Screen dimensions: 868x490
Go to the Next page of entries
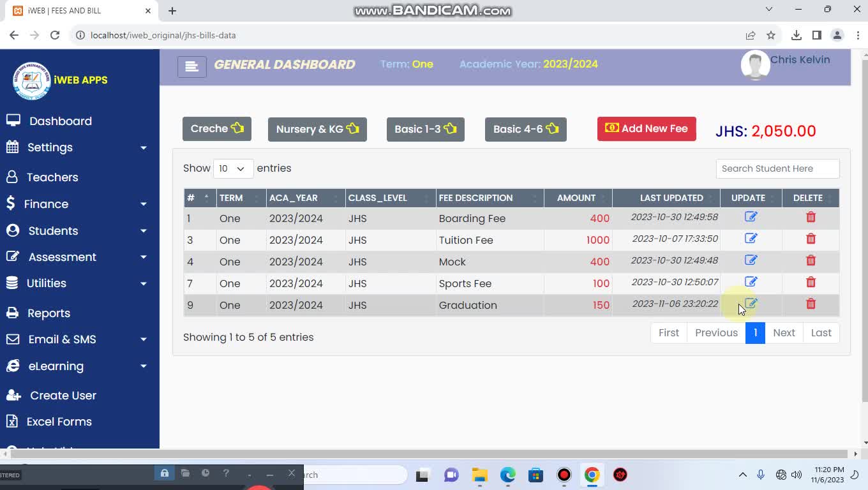tap(783, 333)
